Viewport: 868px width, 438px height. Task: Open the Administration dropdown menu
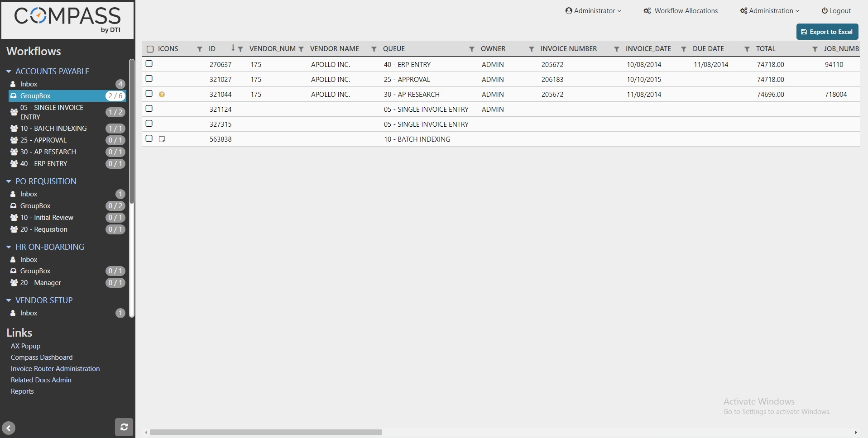click(x=770, y=11)
